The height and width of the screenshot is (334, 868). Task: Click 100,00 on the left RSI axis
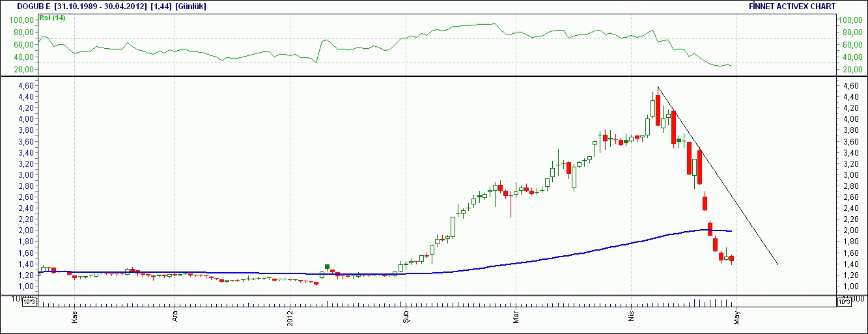(x=23, y=20)
